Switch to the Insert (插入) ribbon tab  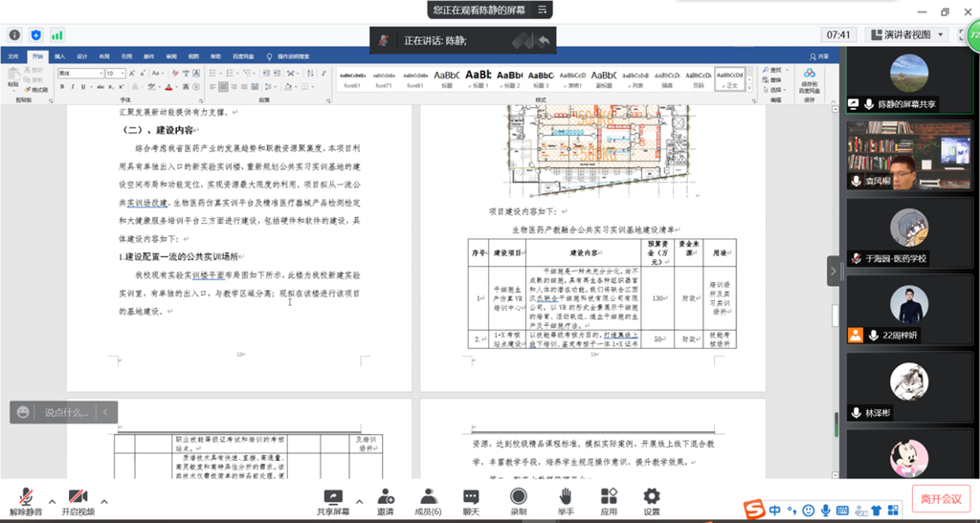tap(60, 56)
